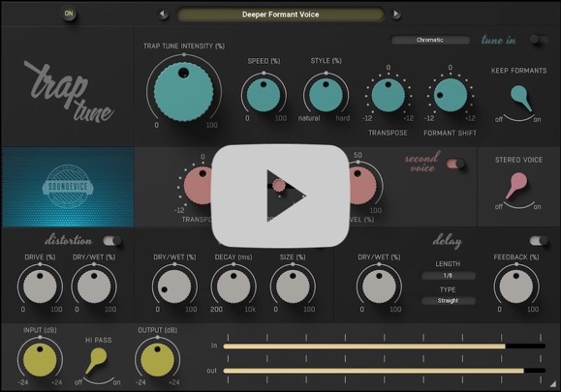Click the second voice pink Transpose knob
Viewport: 561px width, 392px height.
[x=199, y=186]
